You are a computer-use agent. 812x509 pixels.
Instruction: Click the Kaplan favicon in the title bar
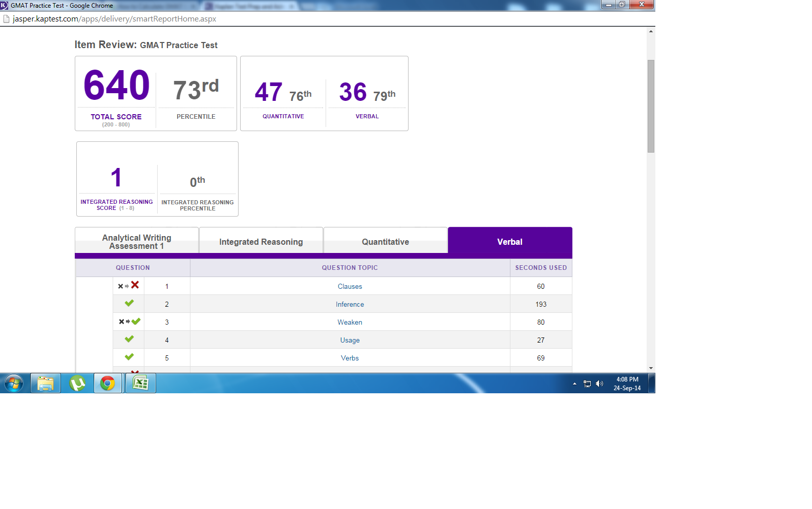coord(4,5)
